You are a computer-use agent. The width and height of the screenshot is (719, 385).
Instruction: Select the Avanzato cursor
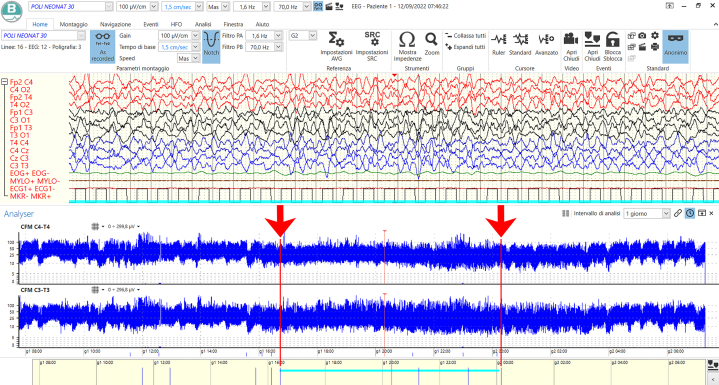546,44
